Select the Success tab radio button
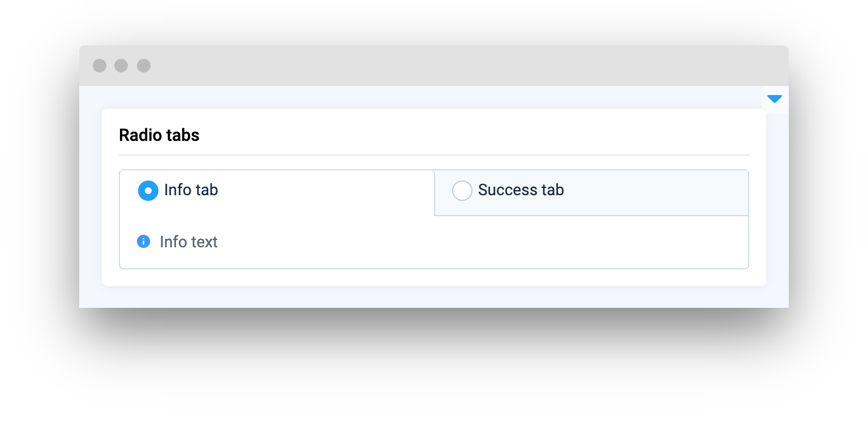 click(x=462, y=191)
